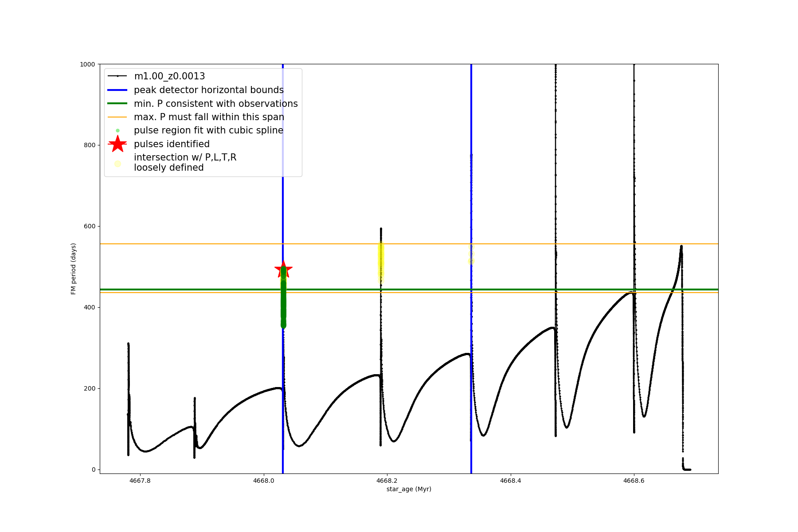Click the 4668.4 x-axis tick label
The height and width of the screenshot is (532, 798).
510,481
